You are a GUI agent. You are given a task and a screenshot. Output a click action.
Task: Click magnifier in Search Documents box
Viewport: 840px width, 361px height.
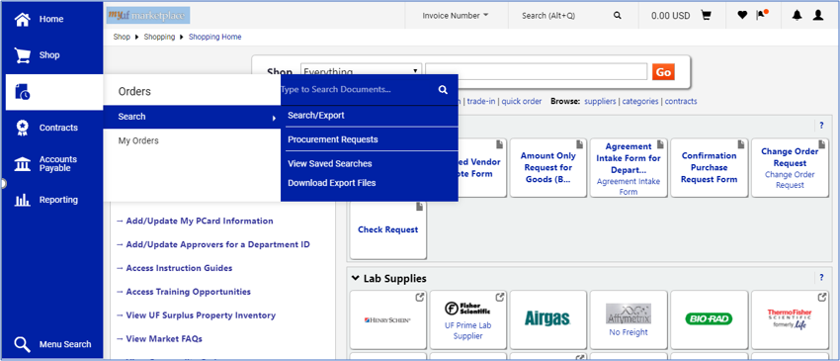443,89
